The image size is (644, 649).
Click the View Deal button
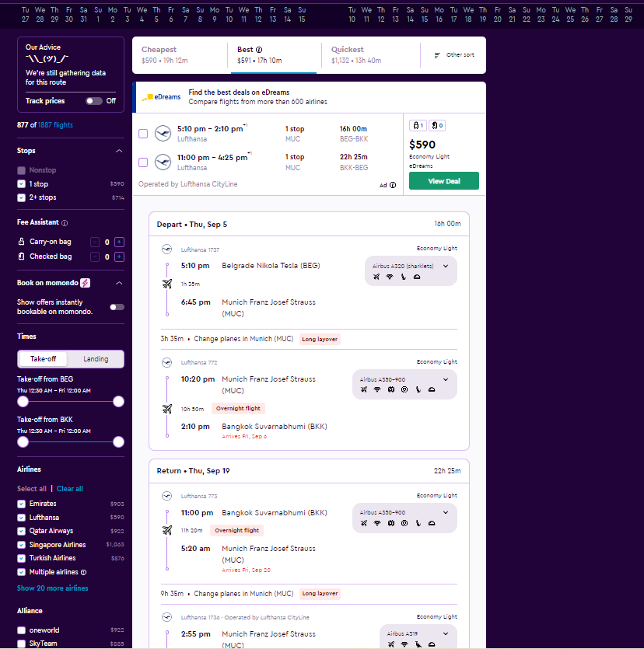click(x=444, y=181)
